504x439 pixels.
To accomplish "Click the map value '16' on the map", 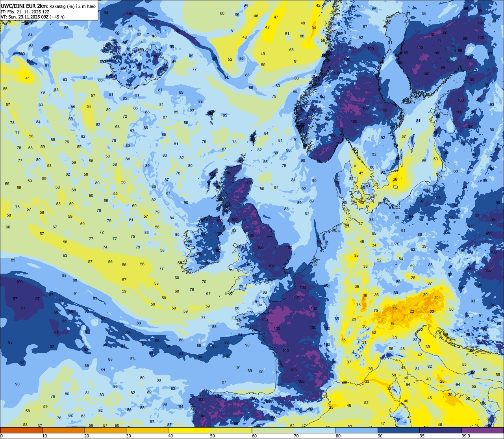I will pyautogui.click(x=365, y=295).
